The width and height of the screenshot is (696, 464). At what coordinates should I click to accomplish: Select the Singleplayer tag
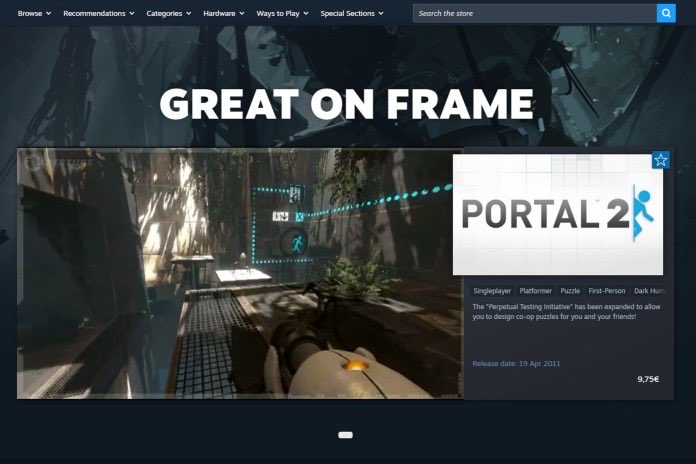point(492,291)
